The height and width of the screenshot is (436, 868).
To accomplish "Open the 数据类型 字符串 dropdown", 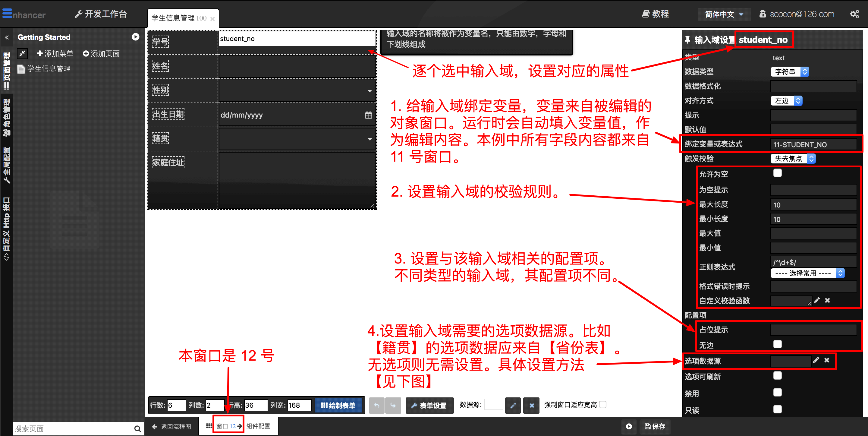I will [x=790, y=72].
